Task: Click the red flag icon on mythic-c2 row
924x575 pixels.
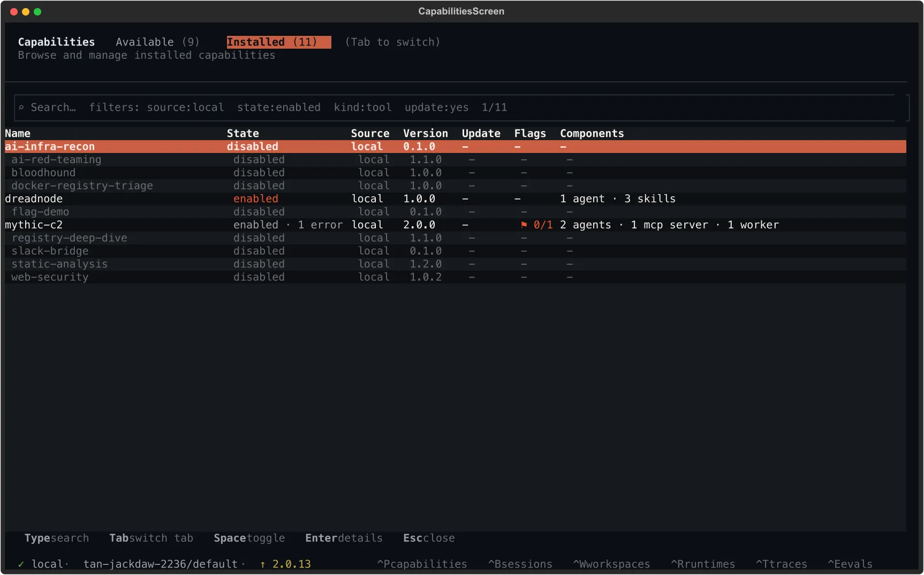Action: (525, 225)
